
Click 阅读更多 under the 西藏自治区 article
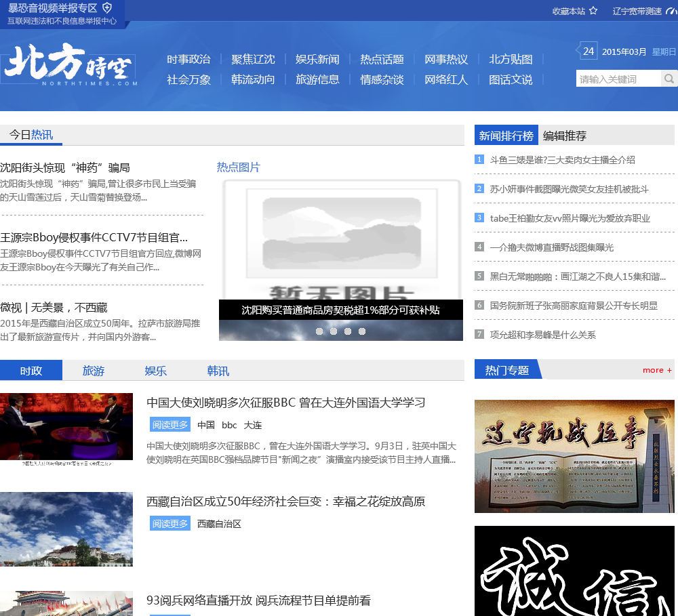click(170, 523)
